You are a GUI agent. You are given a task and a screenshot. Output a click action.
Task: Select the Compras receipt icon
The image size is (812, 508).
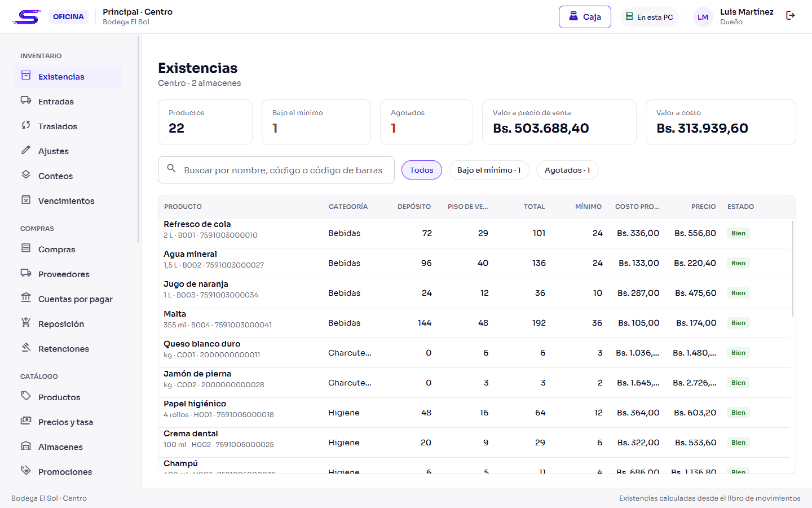point(26,248)
